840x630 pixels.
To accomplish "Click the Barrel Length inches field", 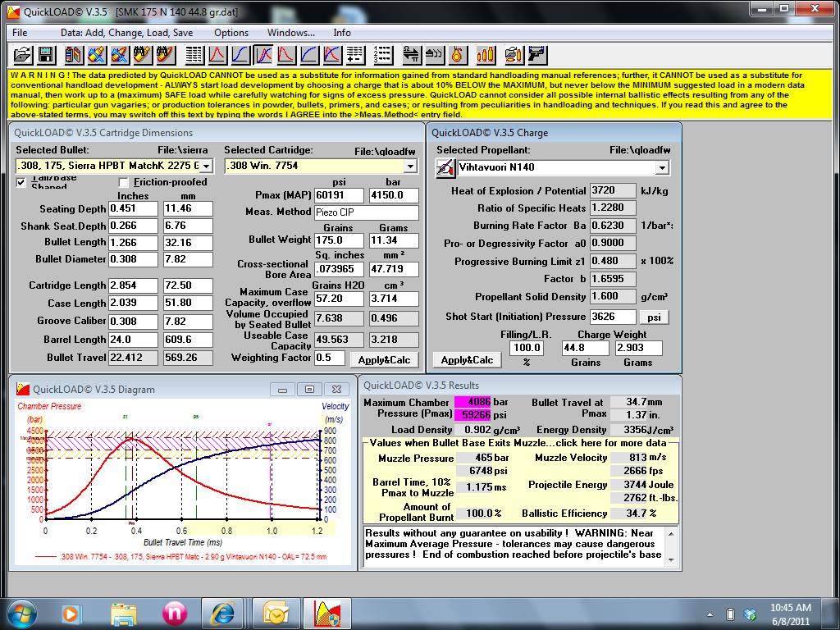I will coord(134,340).
